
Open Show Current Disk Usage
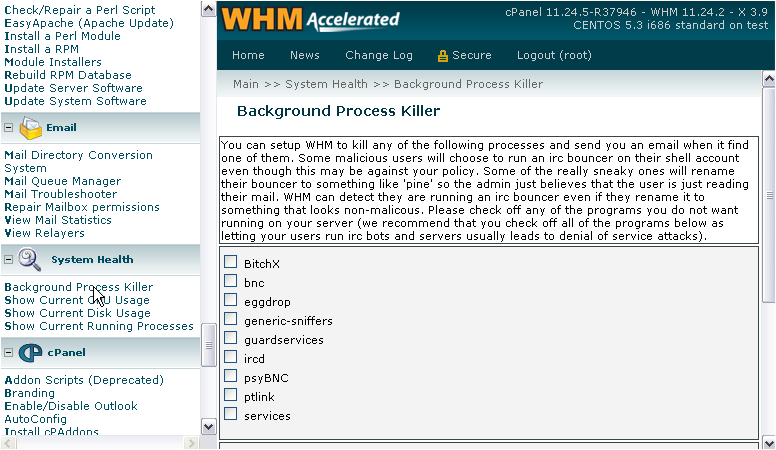pyautogui.click(x=77, y=313)
